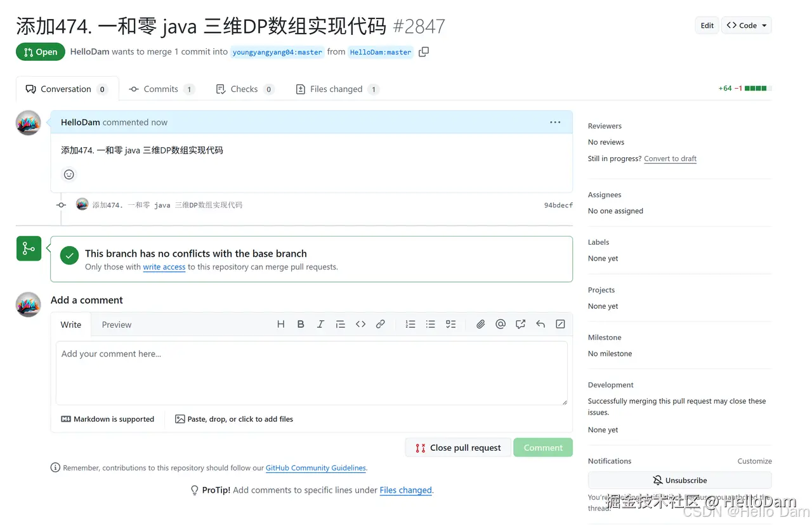Open the Assignees sidebar section

click(605, 195)
